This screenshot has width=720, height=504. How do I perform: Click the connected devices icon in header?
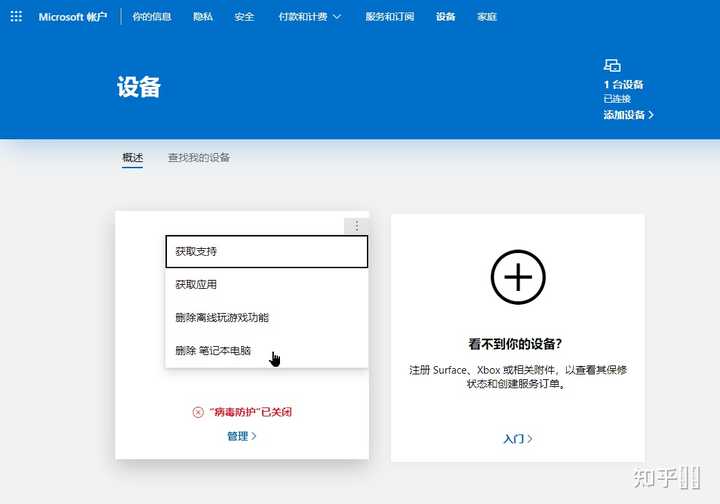pos(612,66)
